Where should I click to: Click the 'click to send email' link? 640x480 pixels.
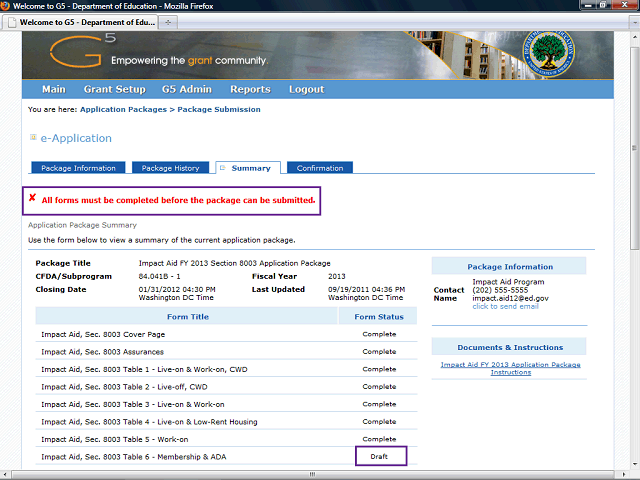click(505, 306)
